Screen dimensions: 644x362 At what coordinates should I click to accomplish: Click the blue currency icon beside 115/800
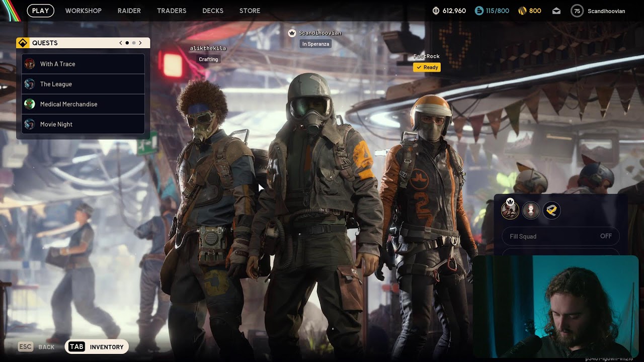[x=479, y=11]
